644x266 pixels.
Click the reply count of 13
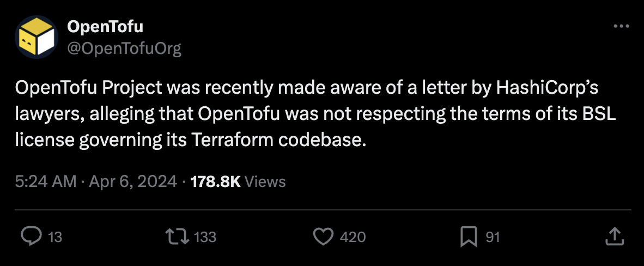coord(55,237)
